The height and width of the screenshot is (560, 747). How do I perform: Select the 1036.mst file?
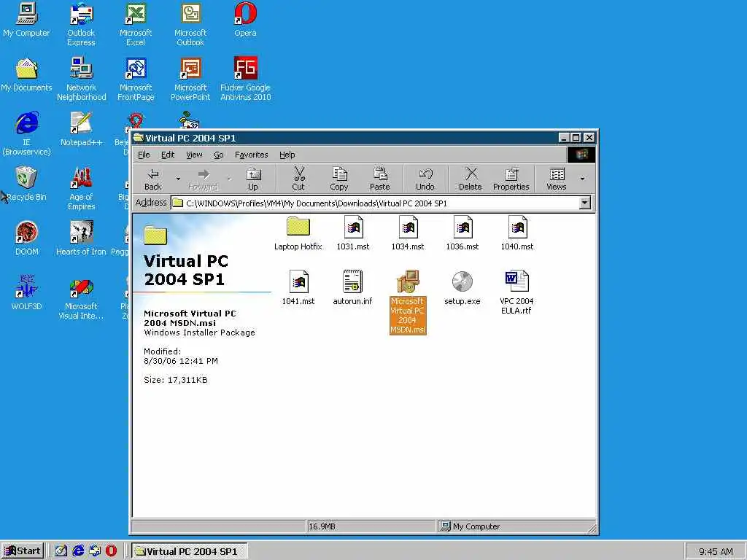462,233
